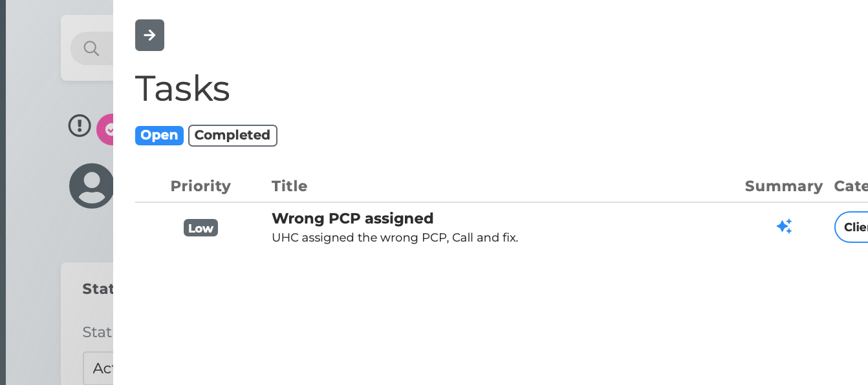
Task: Click the Summary column header
Action: [x=783, y=186]
